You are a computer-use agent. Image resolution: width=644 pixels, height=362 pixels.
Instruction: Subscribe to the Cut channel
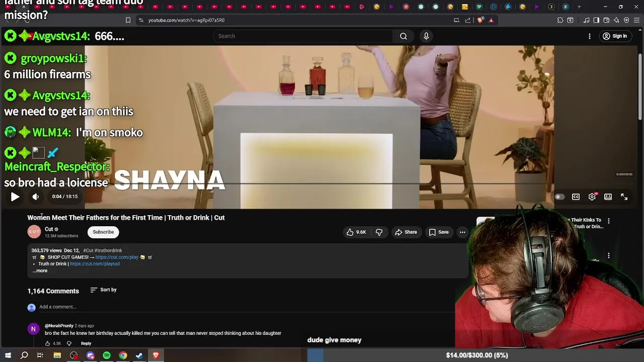(x=103, y=232)
